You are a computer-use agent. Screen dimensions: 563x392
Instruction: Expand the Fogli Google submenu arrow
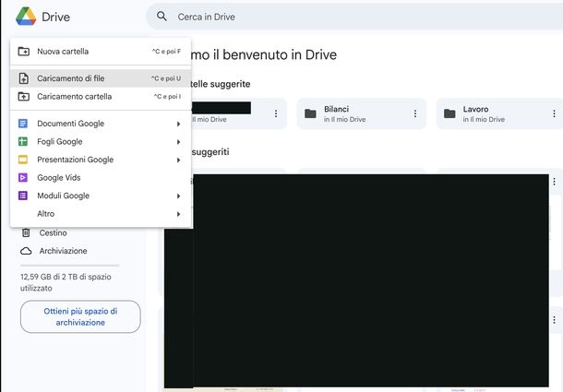point(178,142)
